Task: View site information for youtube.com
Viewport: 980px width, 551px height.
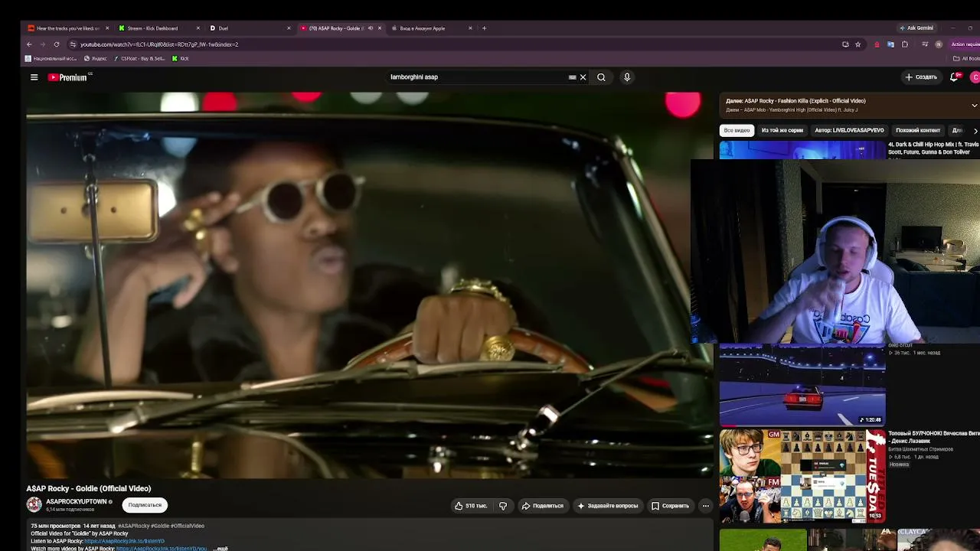Action: coord(73,44)
